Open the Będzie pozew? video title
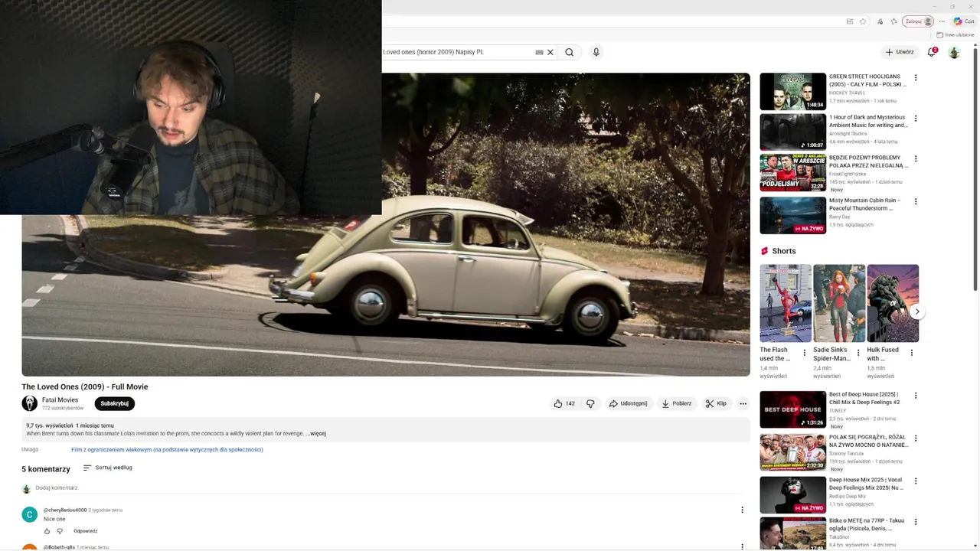Viewport: 980px width, 551px height. pos(868,161)
